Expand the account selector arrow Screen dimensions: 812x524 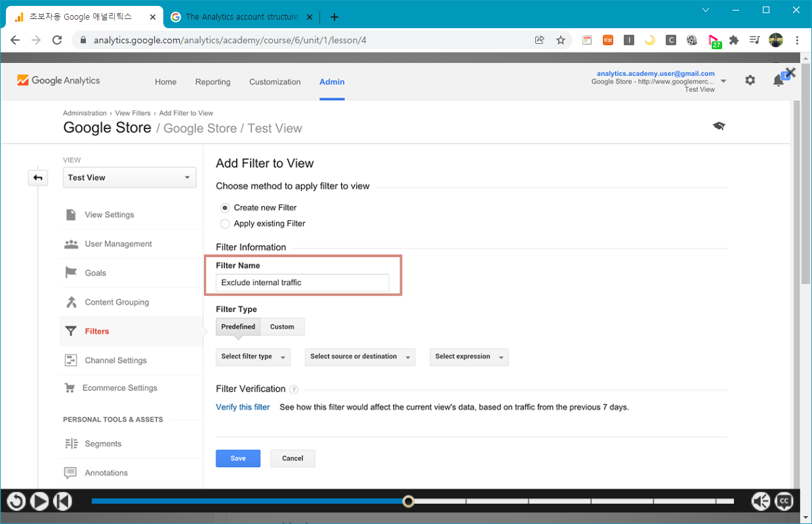(723, 81)
